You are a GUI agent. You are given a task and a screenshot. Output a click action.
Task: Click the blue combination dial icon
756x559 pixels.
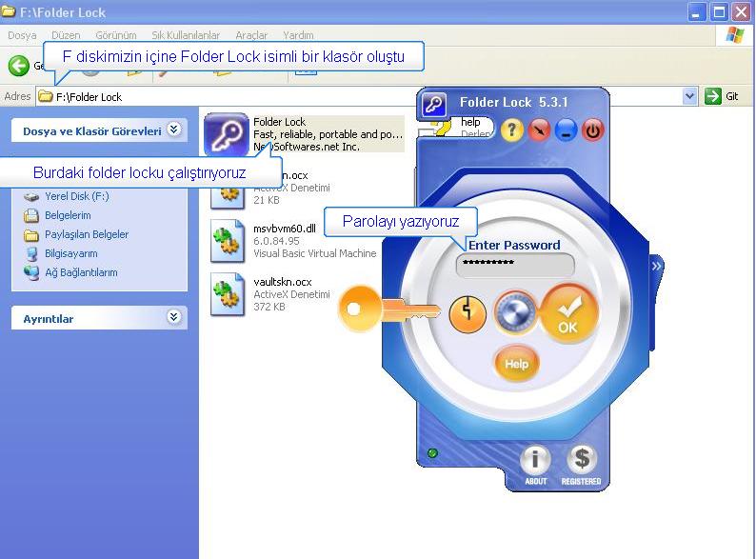[516, 312]
